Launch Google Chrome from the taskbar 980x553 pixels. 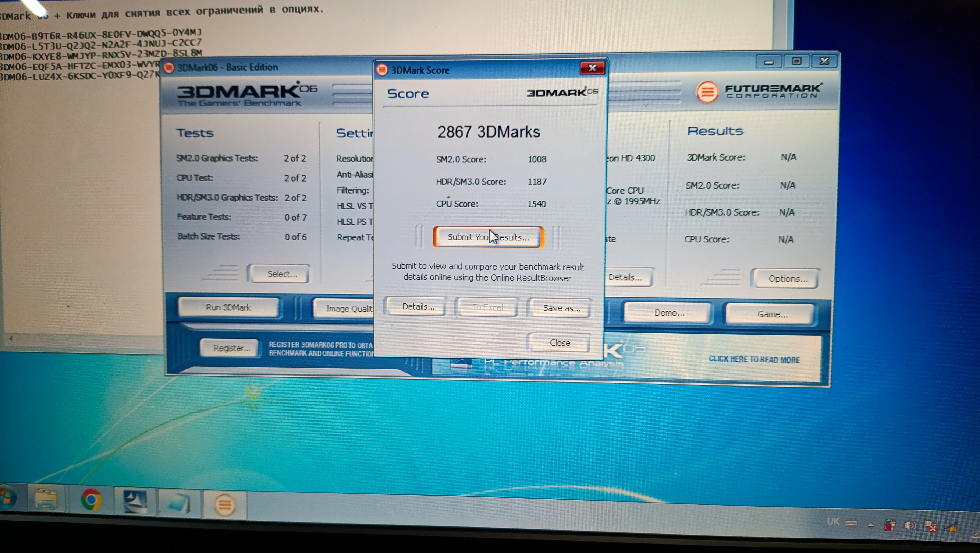(x=91, y=500)
